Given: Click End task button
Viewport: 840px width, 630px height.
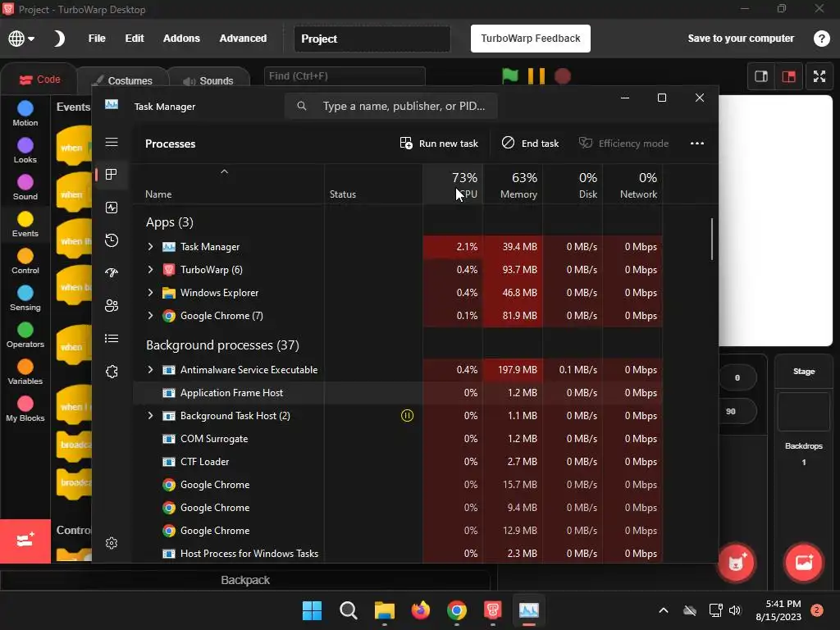Looking at the screenshot, I should [530, 144].
